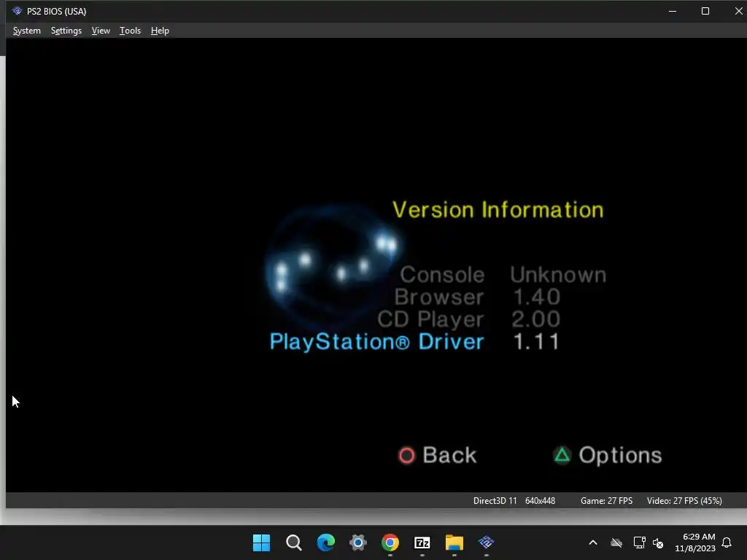Viewport: 747px width, 560px height.
Task: Open the Help menu
Action: click(160, 31)
